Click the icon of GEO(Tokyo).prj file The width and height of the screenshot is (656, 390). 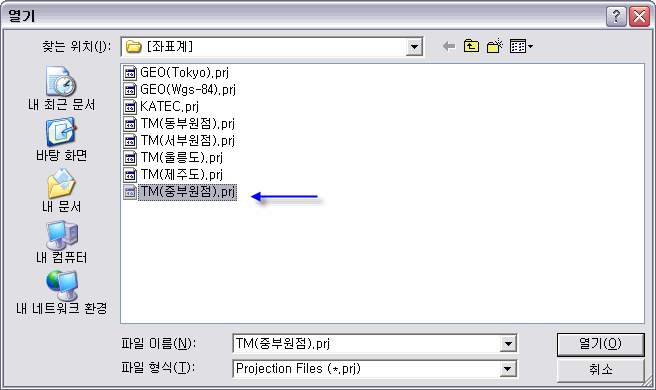point(130,73)
